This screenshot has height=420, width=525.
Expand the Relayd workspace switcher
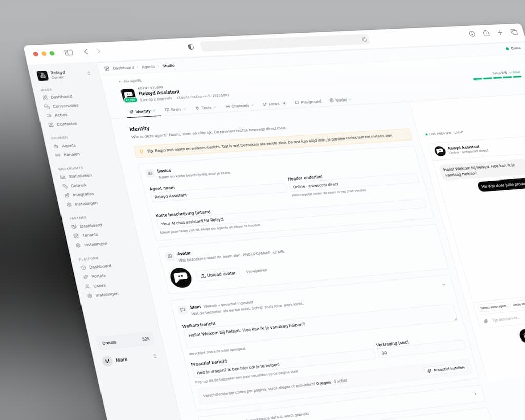89,73
